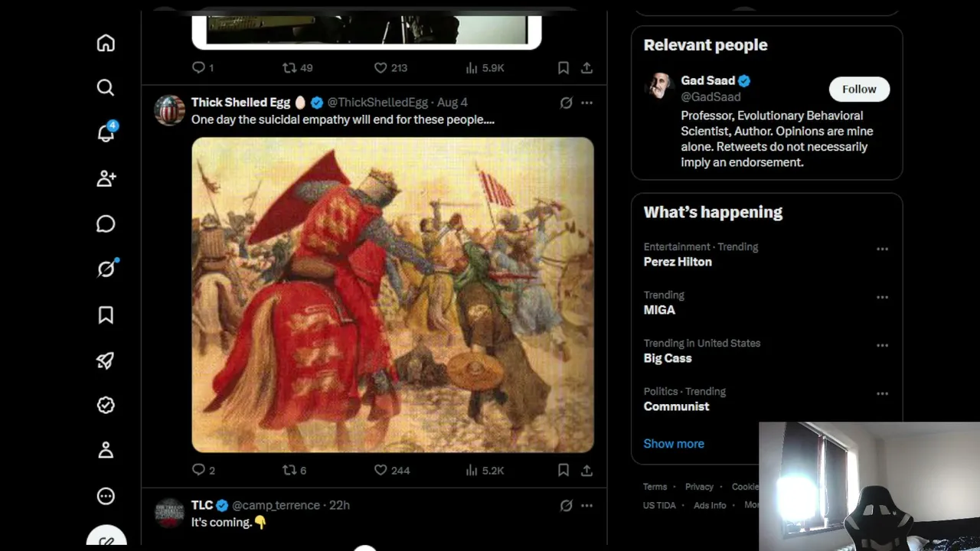Bookmark Thick Shelled Egg's post
This screenshot has width=980, height=551.
[563, 470]
